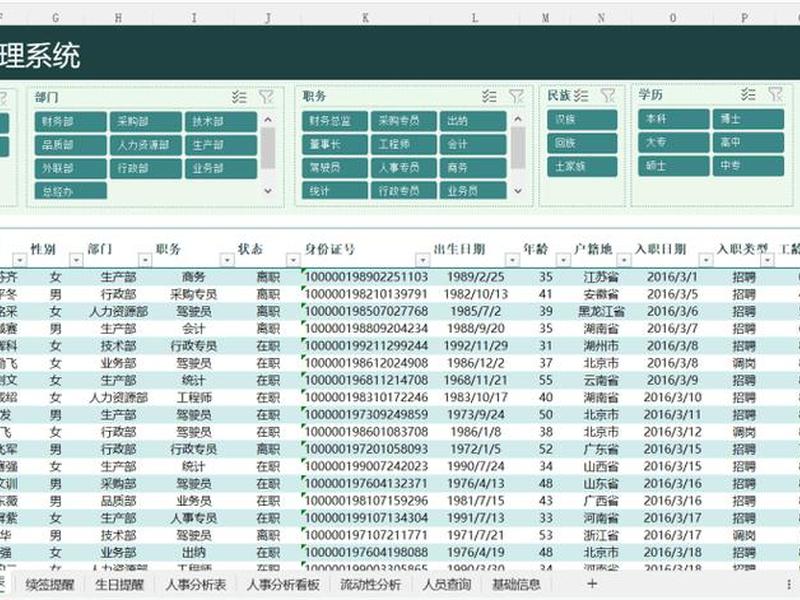Image resolution: width=800 pixels, height=600 pixels.
Task: Select 土家族 in 民族 slicer
Action: click(x=582, y=166)
